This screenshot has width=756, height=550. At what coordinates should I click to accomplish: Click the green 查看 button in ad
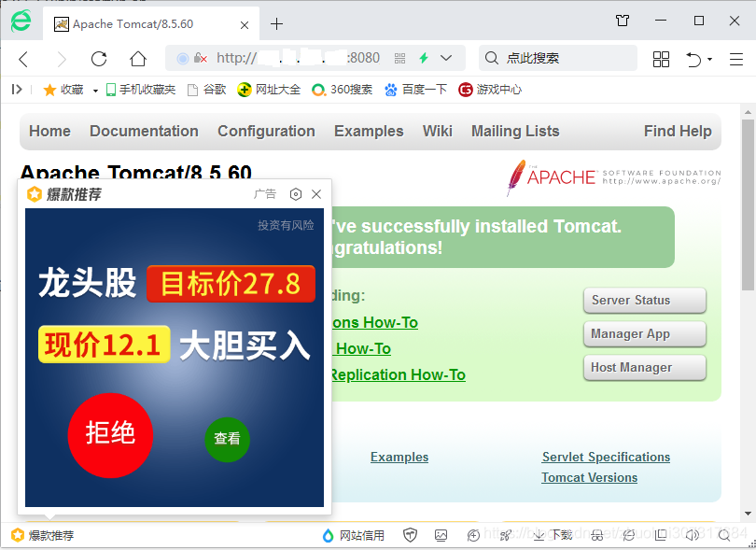click(227, 439)
